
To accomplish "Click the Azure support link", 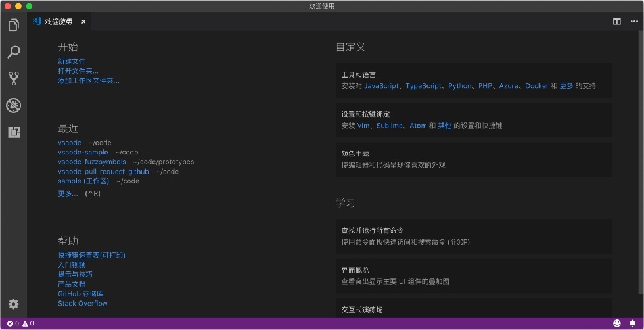I will coord(509,86).
